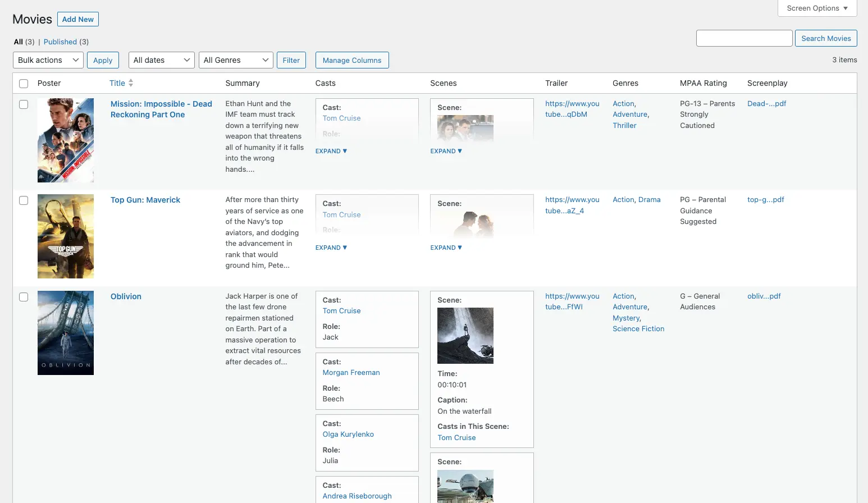Open Mission: Impossible - Dead Reckoning Part One
The width and height of the screenshot is (868, 503).
click(161, 109)
